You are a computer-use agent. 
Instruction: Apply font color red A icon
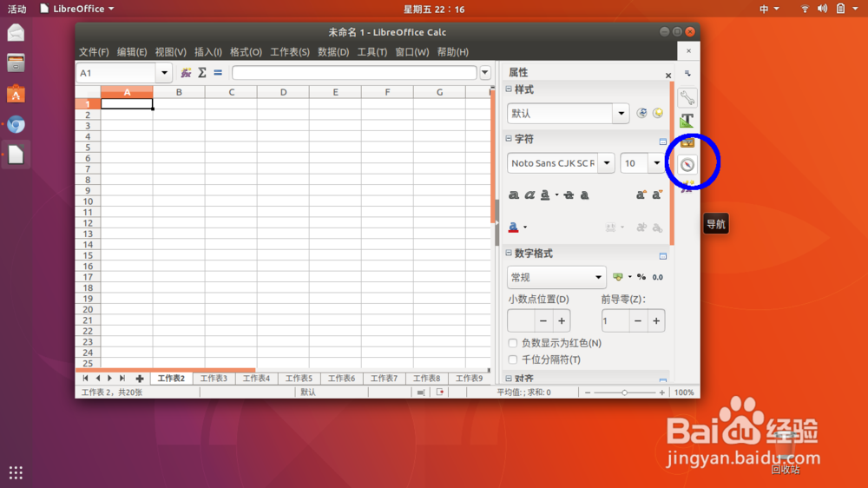pos(513,228)
